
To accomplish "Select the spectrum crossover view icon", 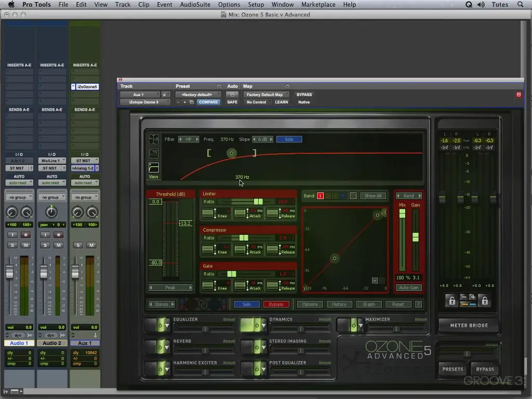I will (x=154, y=139).
